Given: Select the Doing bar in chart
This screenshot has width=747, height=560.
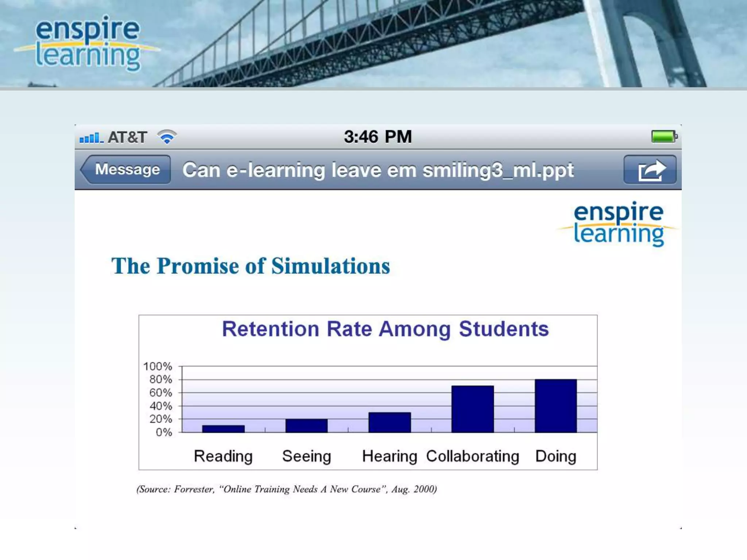Looking at the screenshot, I should click(x=556, y=406).
